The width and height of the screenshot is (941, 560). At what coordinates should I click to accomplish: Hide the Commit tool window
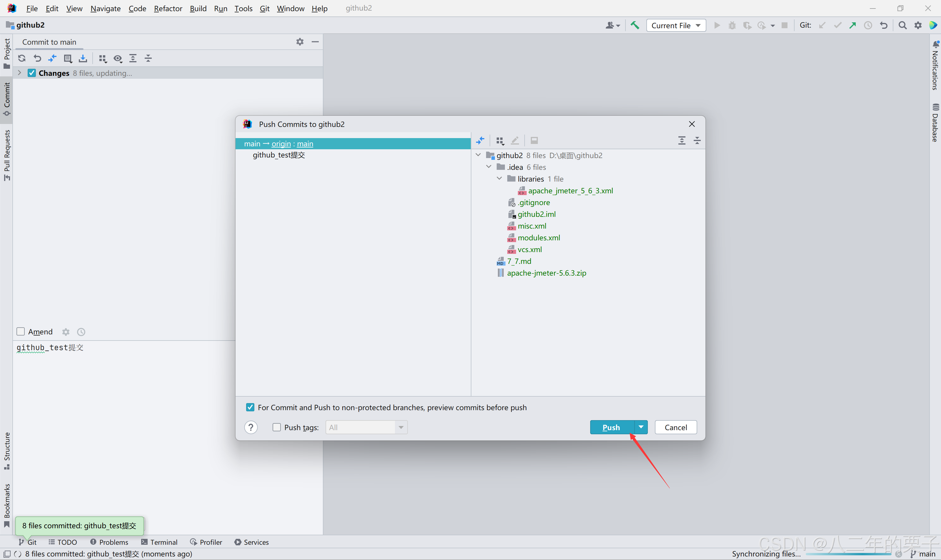pos(315,42)
